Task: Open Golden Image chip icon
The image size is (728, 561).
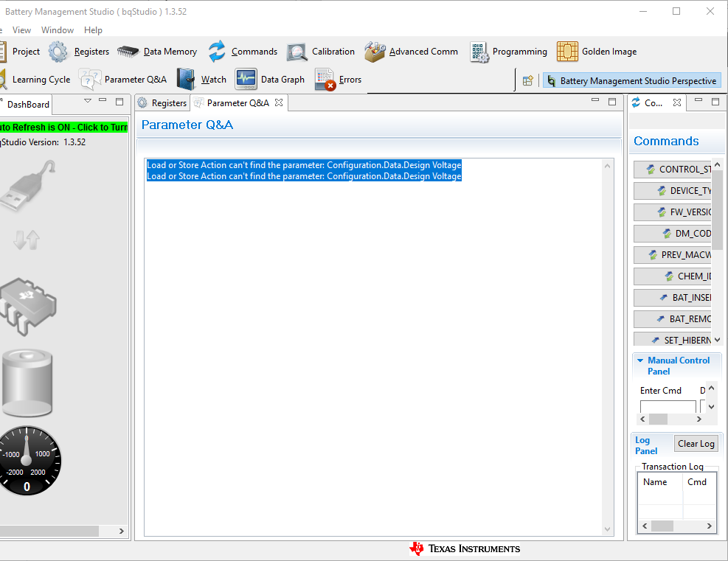Action: point(567,52)
